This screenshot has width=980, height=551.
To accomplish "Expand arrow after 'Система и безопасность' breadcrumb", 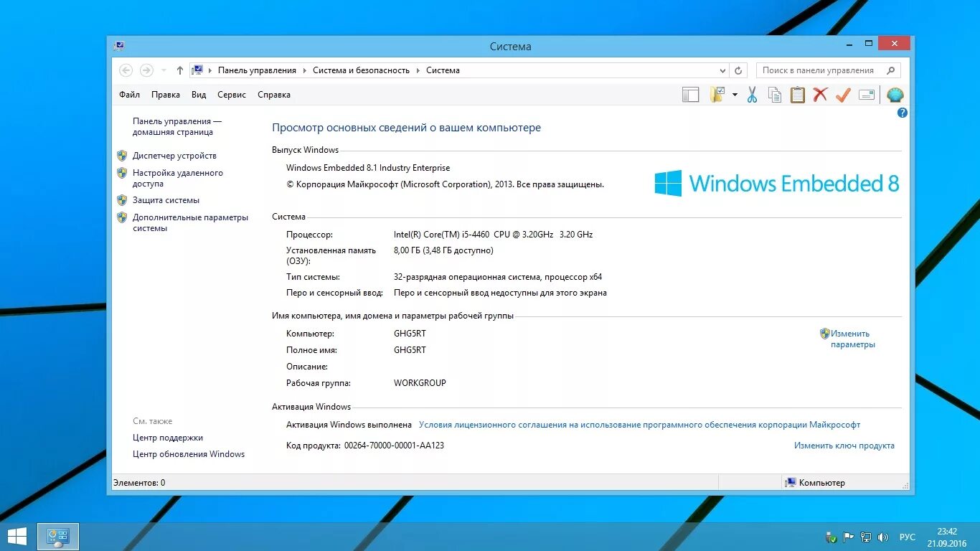I will point(418,70).
